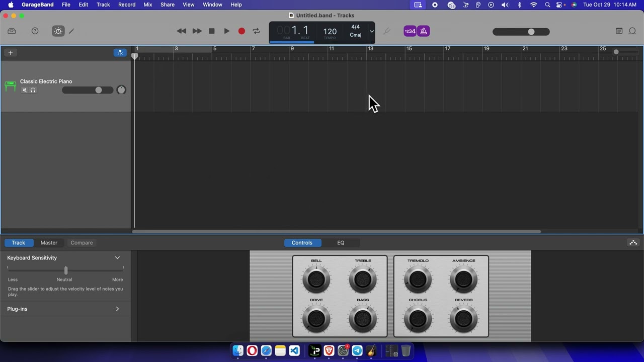Viewport: 644px width, 362px height.
Task: Open Telegram from the Dock
Action: click(x=357, y=350)
